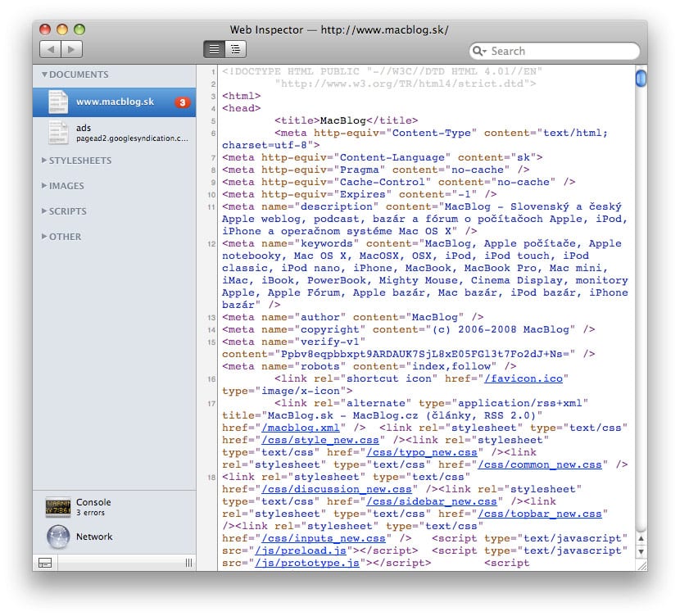The width and height of the screenshot is (680, 616).
Task: Open the /css/inputs_new.css link
Action: 324,538
